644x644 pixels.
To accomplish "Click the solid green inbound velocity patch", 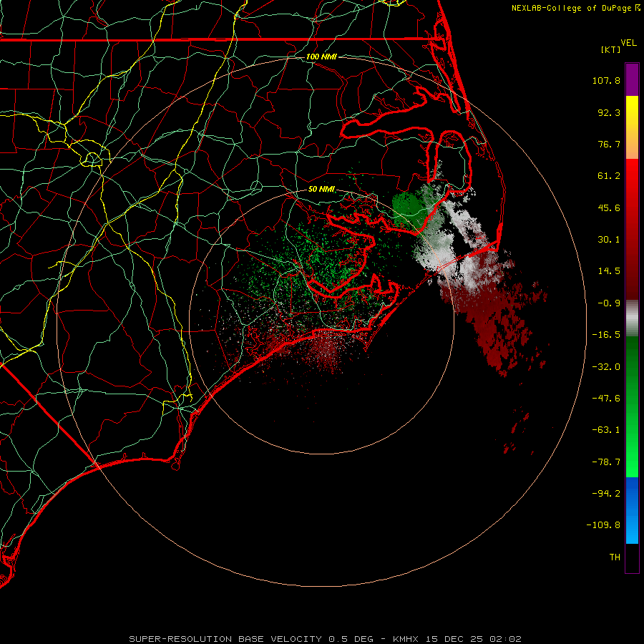I will tap(409, 210).
